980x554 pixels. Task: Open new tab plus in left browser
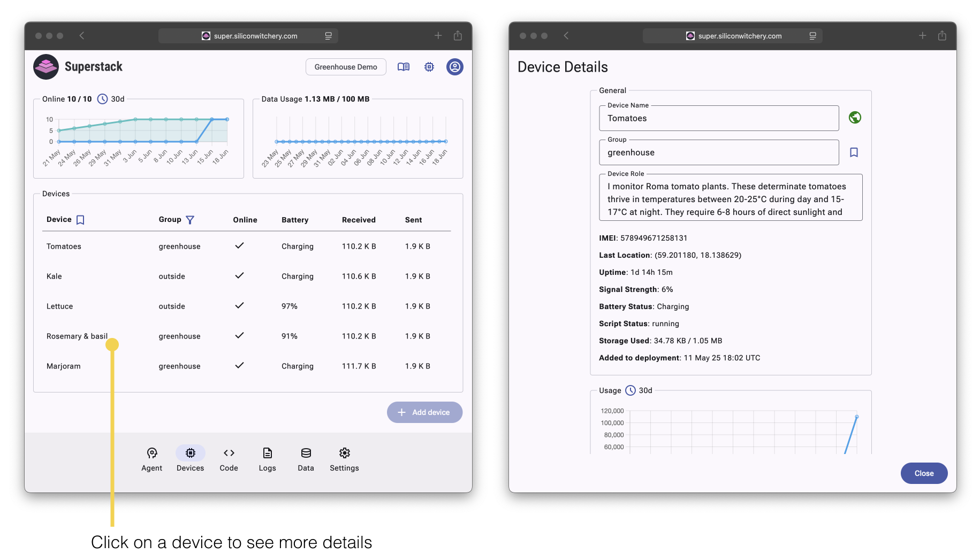point(438,36)
